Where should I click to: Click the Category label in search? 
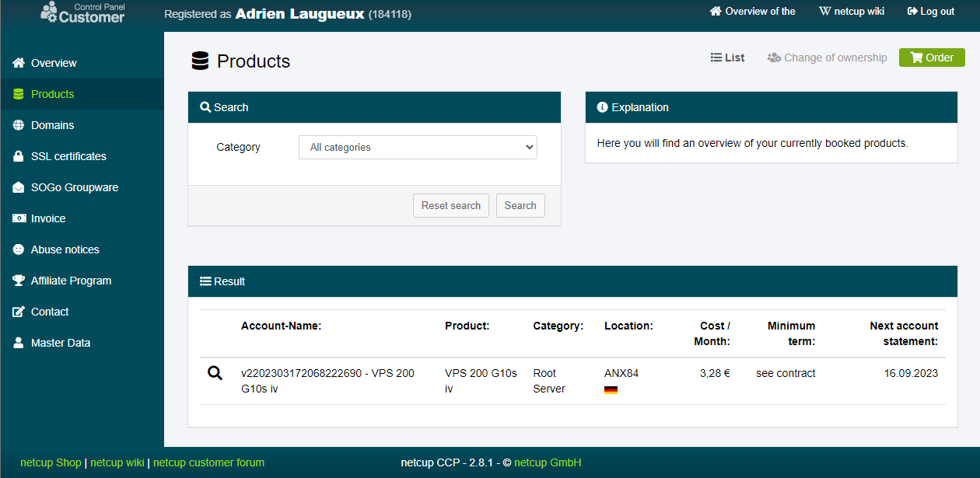[238, 147]
